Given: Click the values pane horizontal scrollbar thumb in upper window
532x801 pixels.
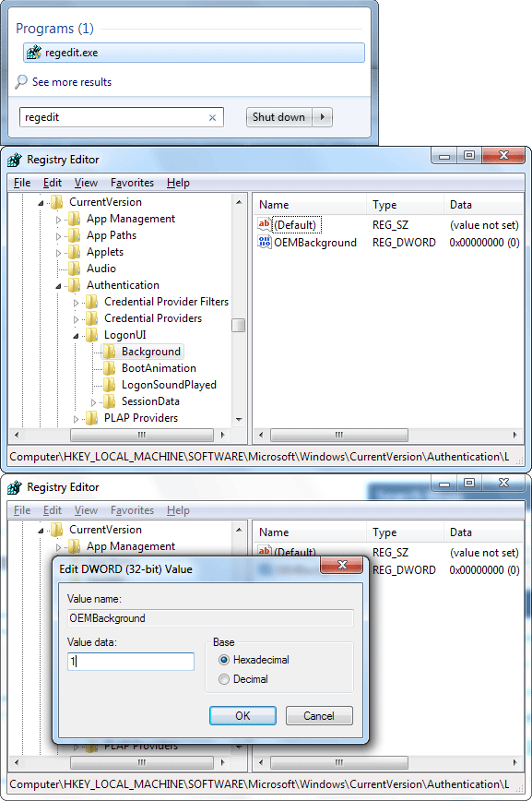Looking at the screenshot, I should point(339,435).
